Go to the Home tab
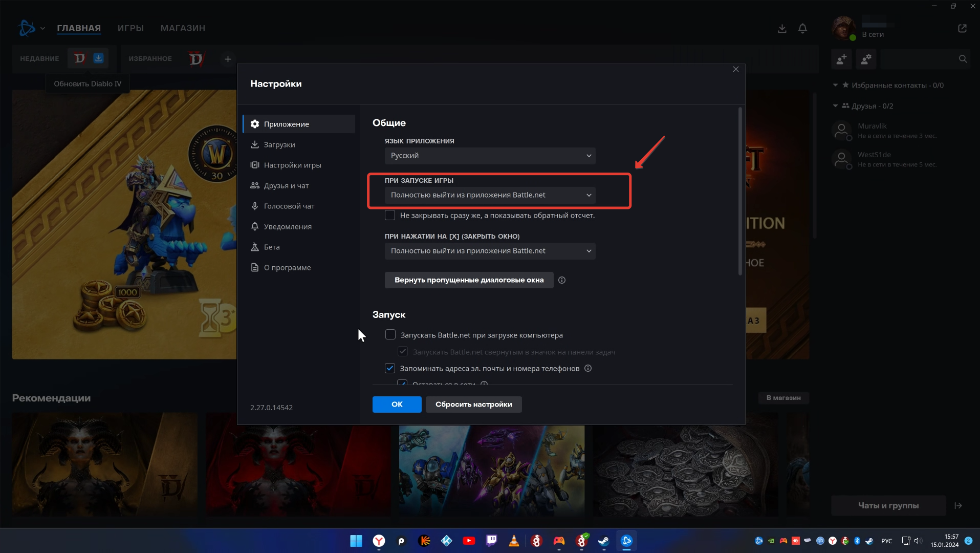 tap(79, 28)
